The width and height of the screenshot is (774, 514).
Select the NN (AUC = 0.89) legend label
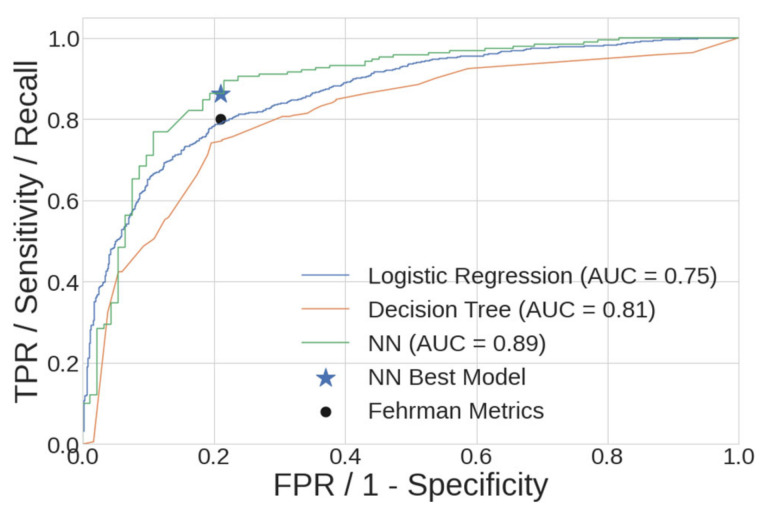pos(457,343)
